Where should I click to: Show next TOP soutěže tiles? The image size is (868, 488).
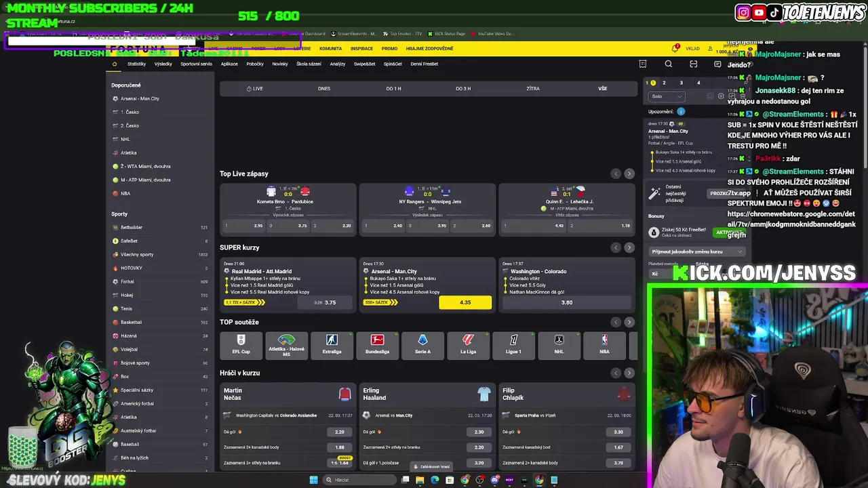tap(629, 322)
